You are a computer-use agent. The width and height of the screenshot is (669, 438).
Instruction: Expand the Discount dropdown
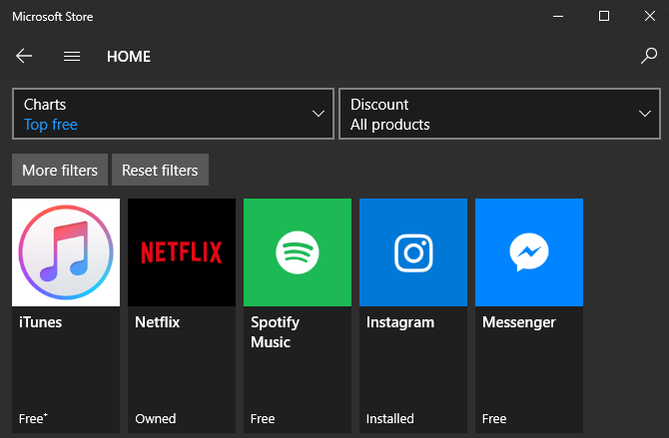498,114
